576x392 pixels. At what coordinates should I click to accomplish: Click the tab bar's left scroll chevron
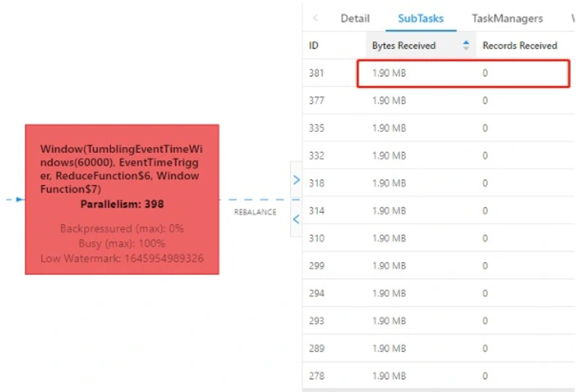pyautogui.click(x=315, y=18)
